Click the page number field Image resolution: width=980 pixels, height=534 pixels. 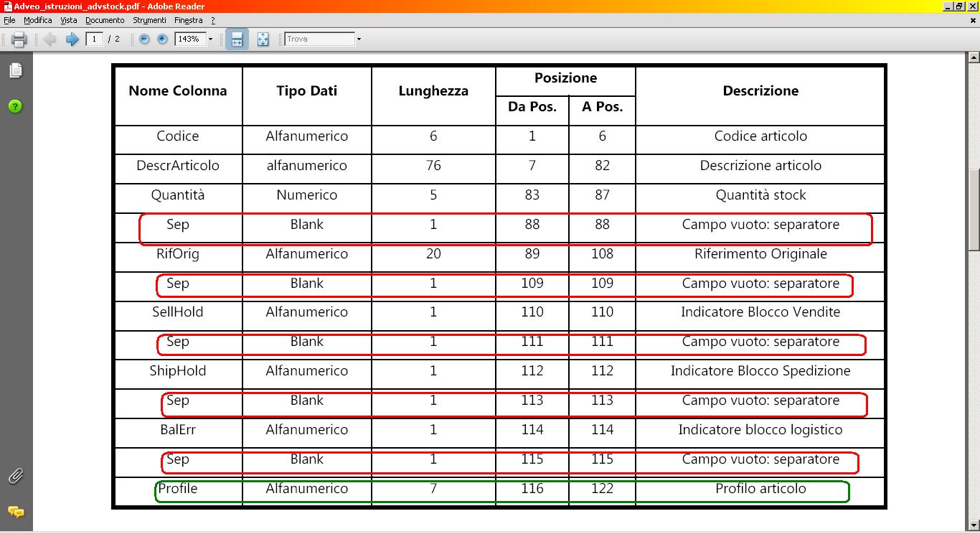tap(94, 39)
